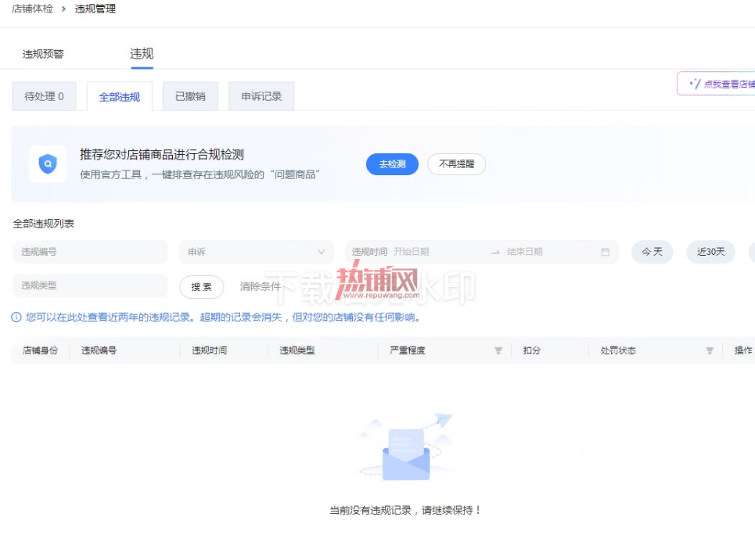Open the 申诉记录 tab

click(261, 96)
